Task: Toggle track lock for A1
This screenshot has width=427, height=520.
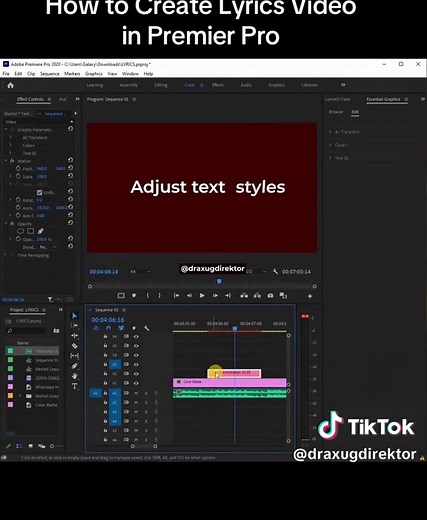Action: point(105,393)
